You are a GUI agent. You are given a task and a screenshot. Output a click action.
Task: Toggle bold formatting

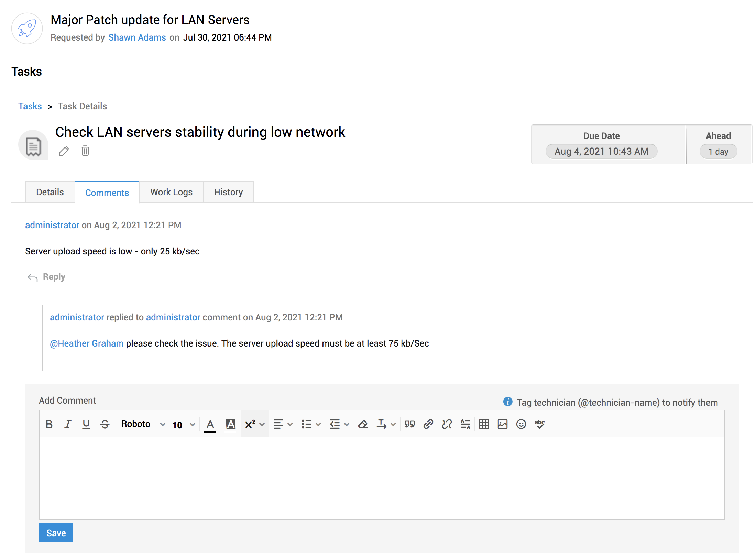coord(49,424)
